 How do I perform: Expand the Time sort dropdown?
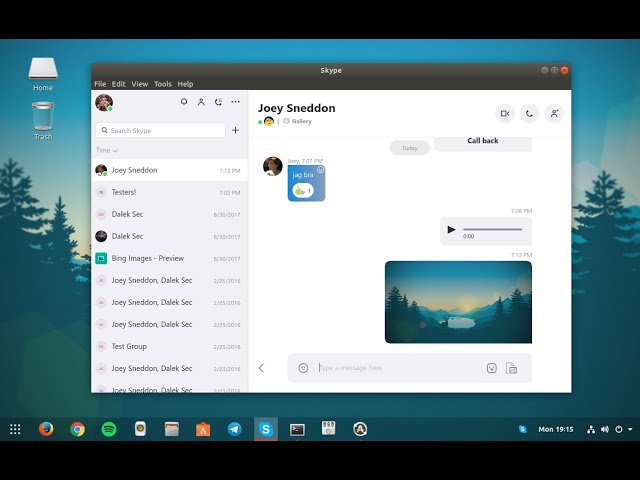[x=107, y=150]
